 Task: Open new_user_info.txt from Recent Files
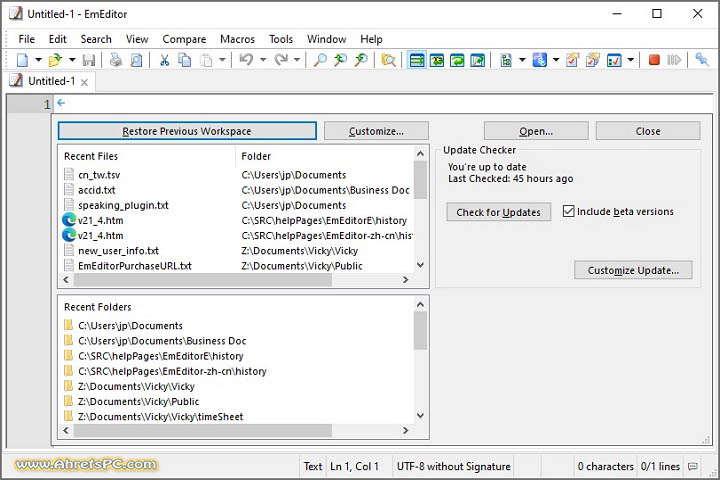coord(118,251)
